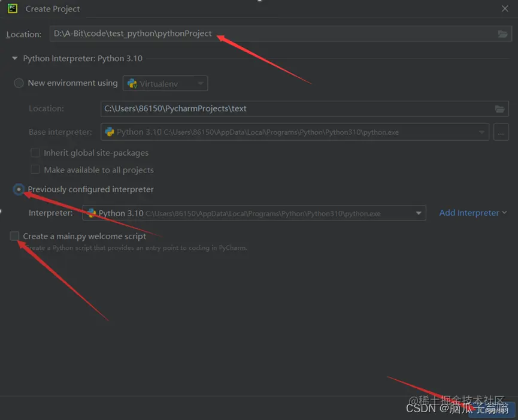The height and width of the screenshot is (420, 518).
Task: Click the Create Project title text
Action: point(53,9)
